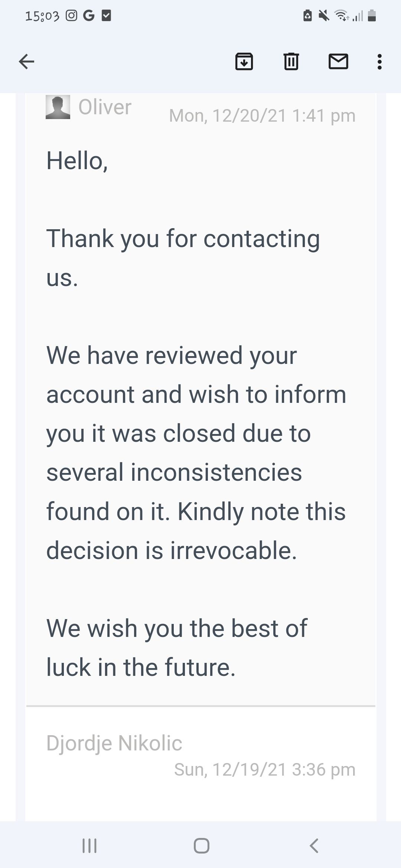Open the three-dot overflow menu
Image resolution: width=401 pixels, height=868 pixels.
coord(379,62)
